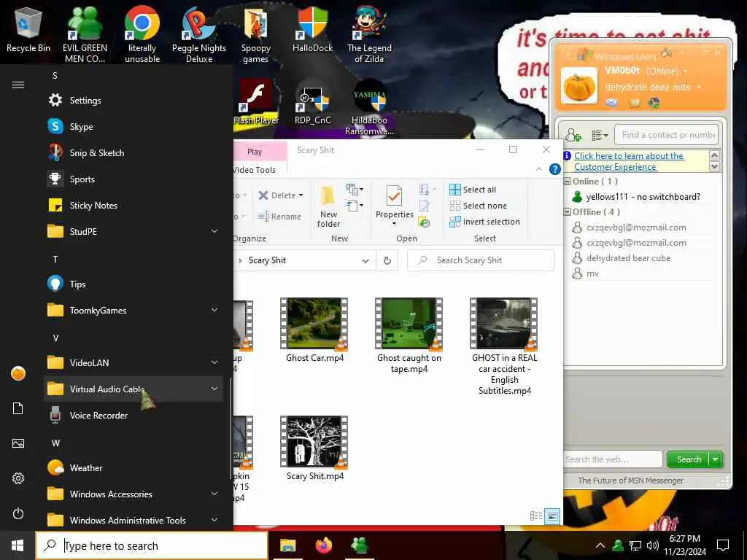Jump to letter W section header
The width and height of the screenshot is (747, 560).
coord(55,443)
